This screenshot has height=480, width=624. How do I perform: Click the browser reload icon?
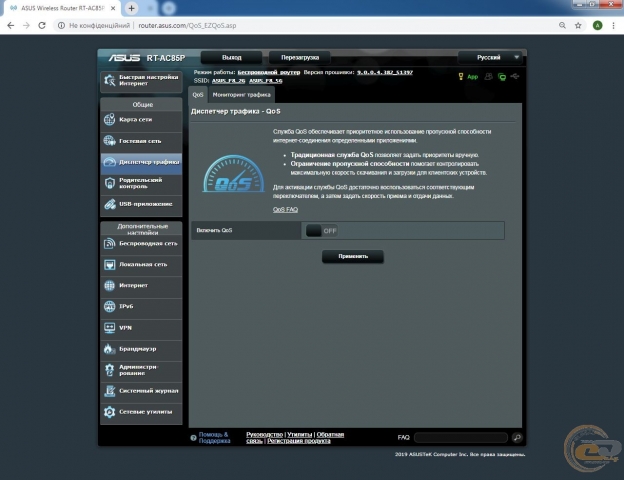[x=42, y=25]
